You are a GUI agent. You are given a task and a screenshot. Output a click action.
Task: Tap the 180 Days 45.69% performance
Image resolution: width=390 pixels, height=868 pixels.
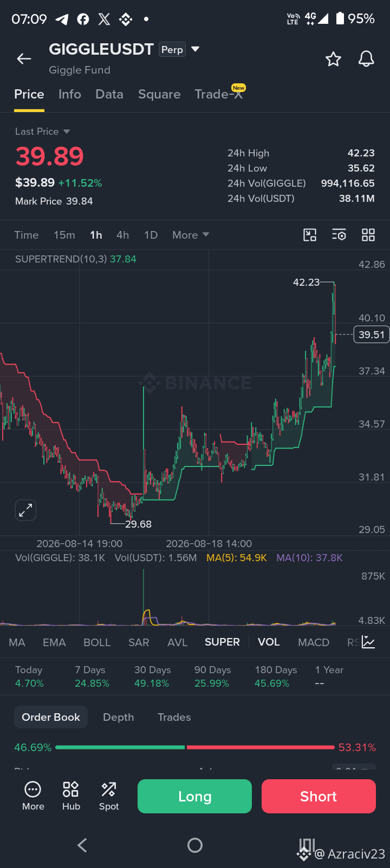(x=276, y=676)
